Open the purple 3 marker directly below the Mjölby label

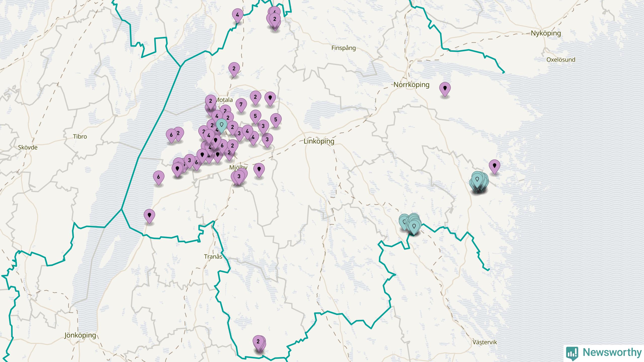pos(239,177)
